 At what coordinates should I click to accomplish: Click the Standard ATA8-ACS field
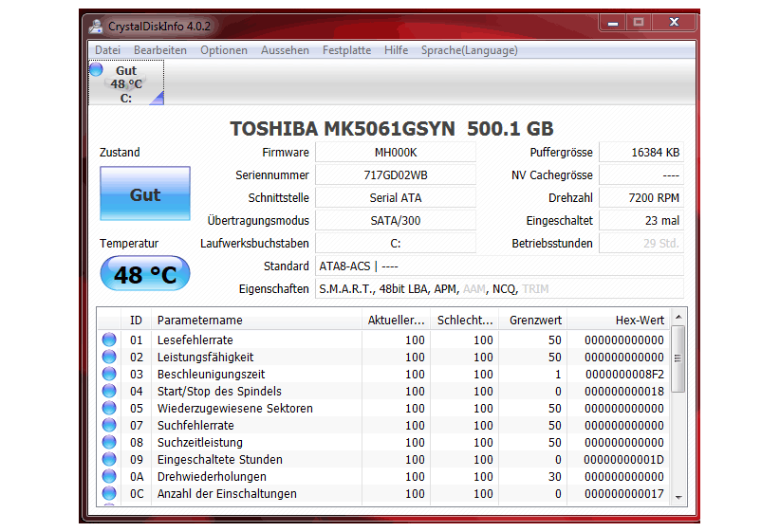[x=499, y=266]
